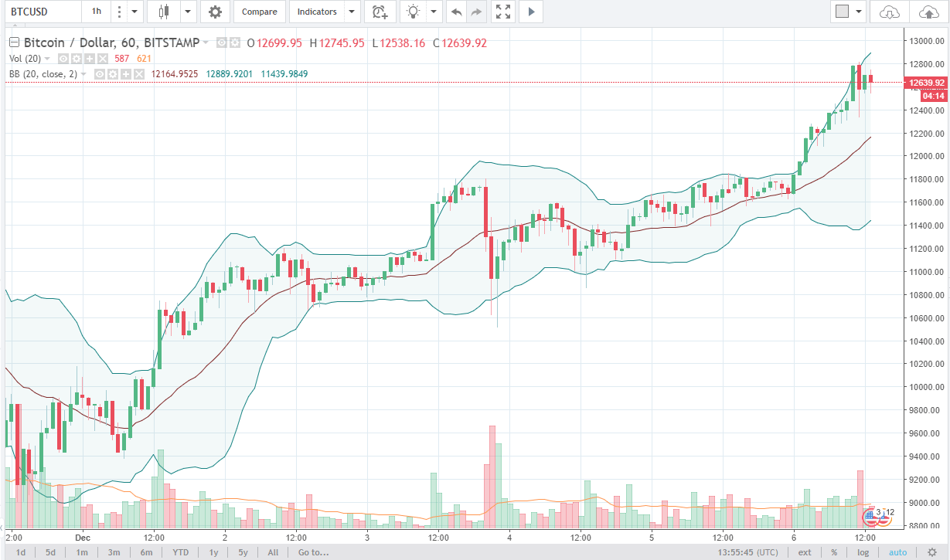Screen dimensions: 950x560
Task: Toggle auto scale at bottom right
Action: click(x=897, y=552)
